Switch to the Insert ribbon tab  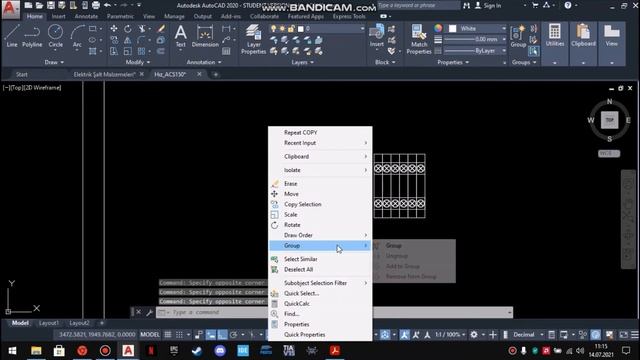(x=58, y=16)
